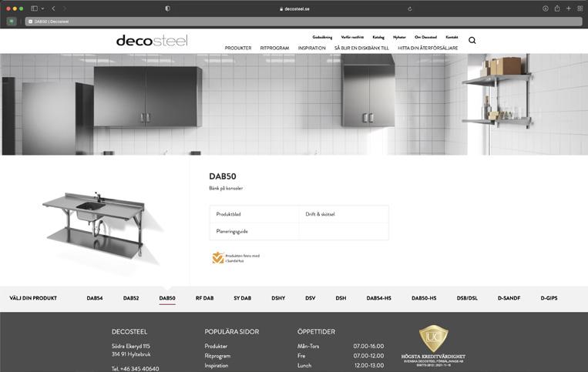Select the DAB50 product tab
Viewport: 588px width, 372px height.
click(x=167, y=298)
